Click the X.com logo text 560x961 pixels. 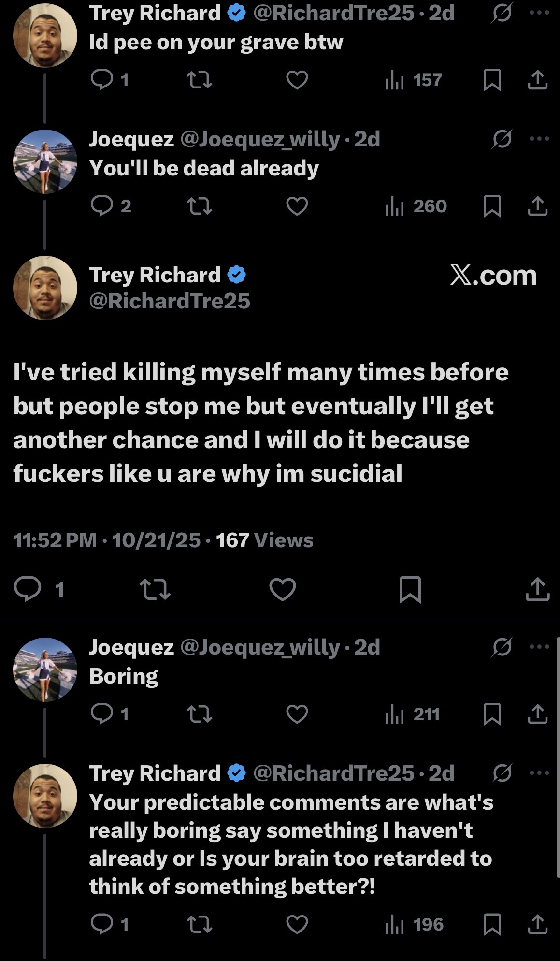pyautogui.click(x=493, y=276)
